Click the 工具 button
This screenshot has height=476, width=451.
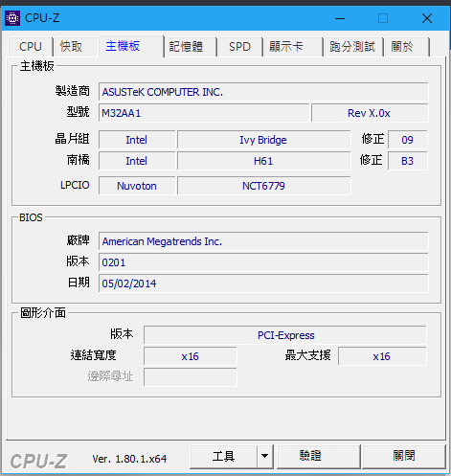point(223,456)
